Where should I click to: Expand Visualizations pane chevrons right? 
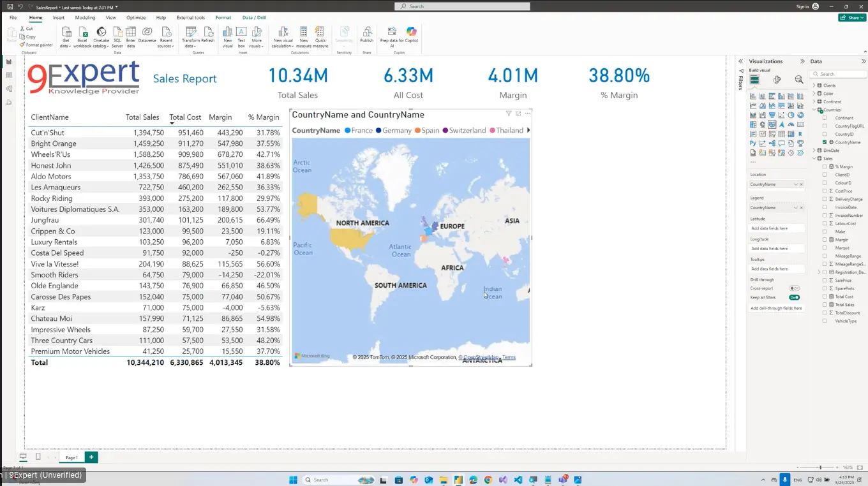tap(803, 61)
